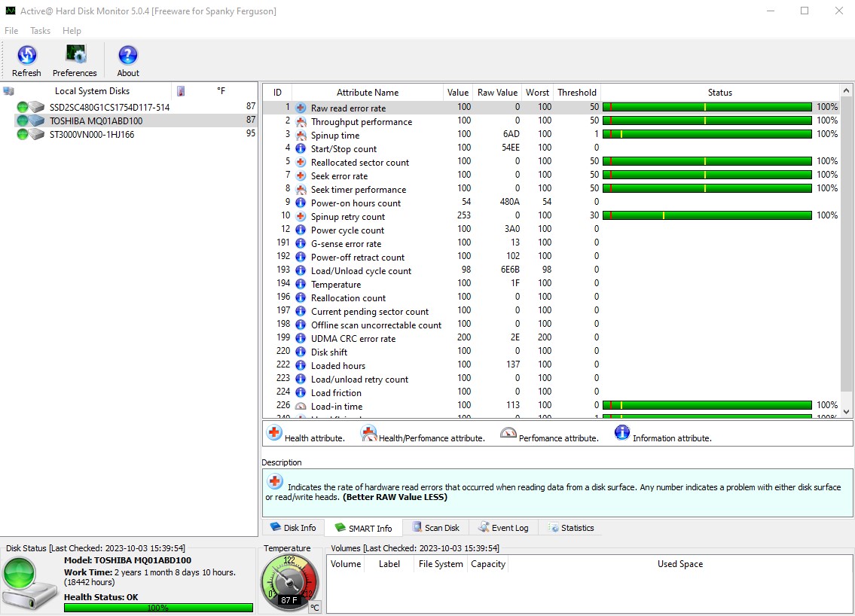Open the File menu
Screen dimensions: 855x616
point(11,31)
